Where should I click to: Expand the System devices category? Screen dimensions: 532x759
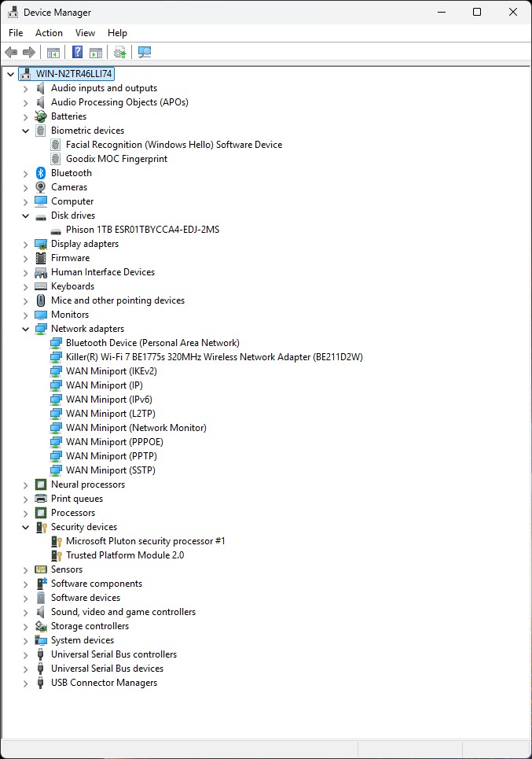pos(26,640)
